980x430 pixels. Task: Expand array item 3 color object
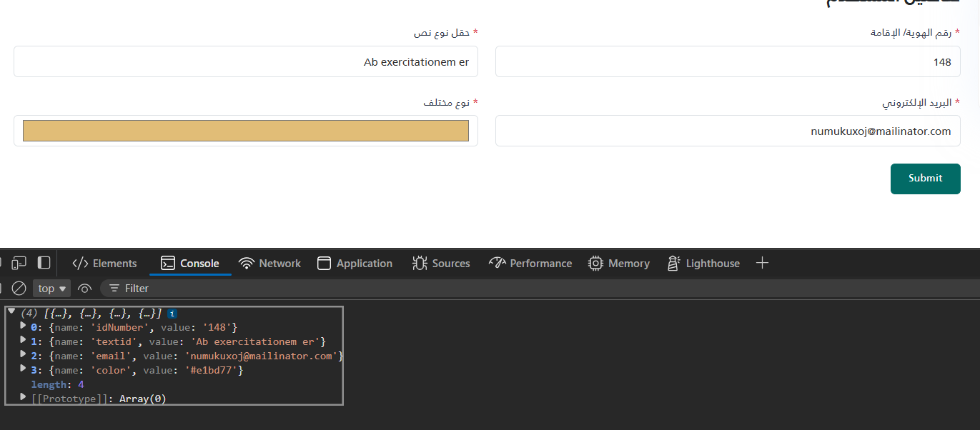tap(23, 369)
